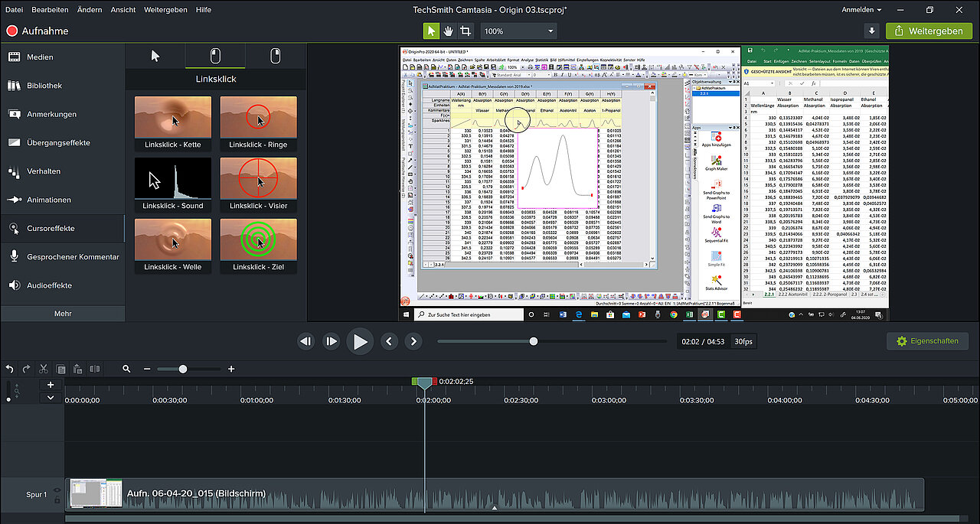This screenshot has width=980, height=524.
Task: Cut the selection with the scissors icon
Action: pos(44,369)
